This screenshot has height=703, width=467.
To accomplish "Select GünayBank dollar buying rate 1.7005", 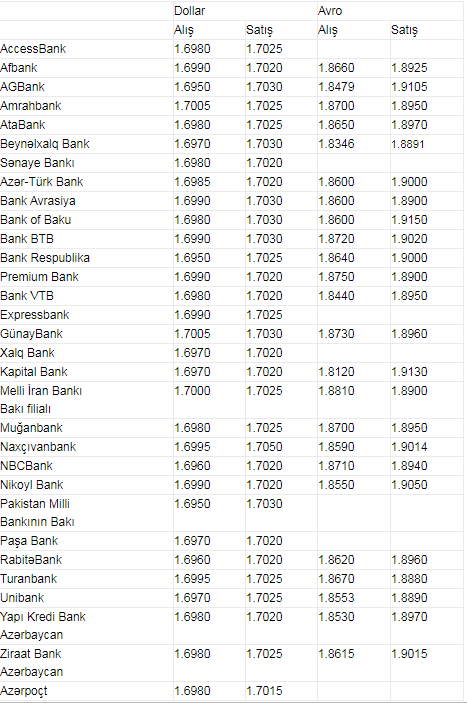I will coord(192,334).
